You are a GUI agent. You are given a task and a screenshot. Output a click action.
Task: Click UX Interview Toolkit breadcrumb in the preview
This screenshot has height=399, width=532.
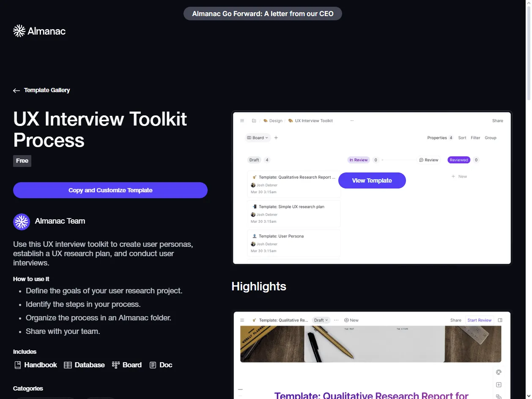pyautogui.click(x=311, y=121)
